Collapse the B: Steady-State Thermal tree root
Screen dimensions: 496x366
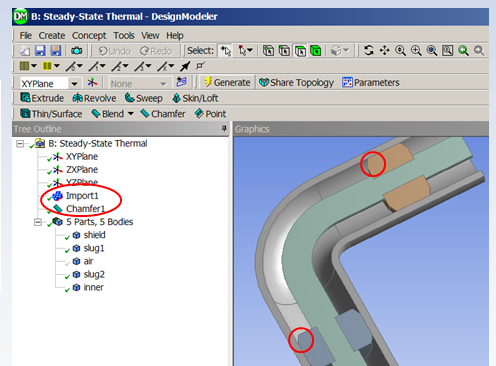point(20,144)
